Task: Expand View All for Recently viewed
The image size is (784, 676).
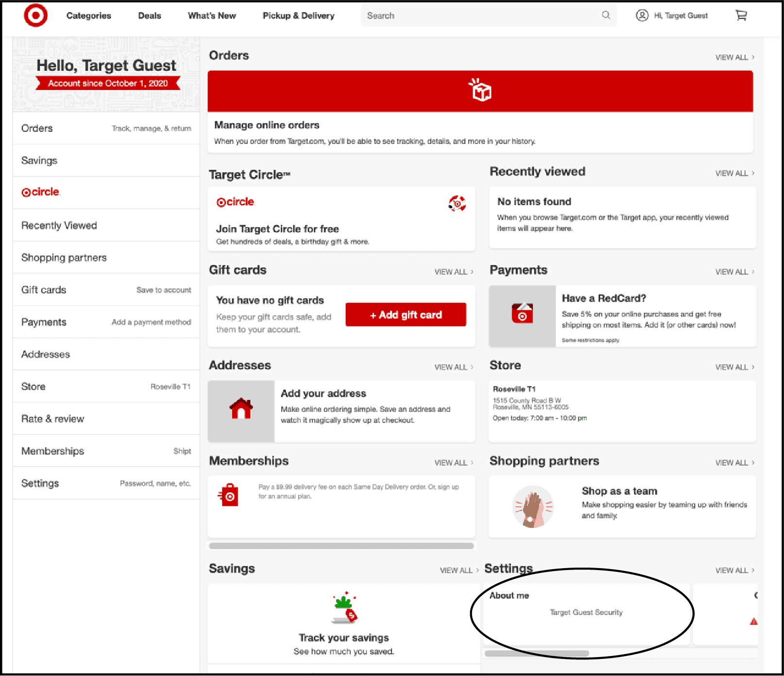Action: (735, 173)
